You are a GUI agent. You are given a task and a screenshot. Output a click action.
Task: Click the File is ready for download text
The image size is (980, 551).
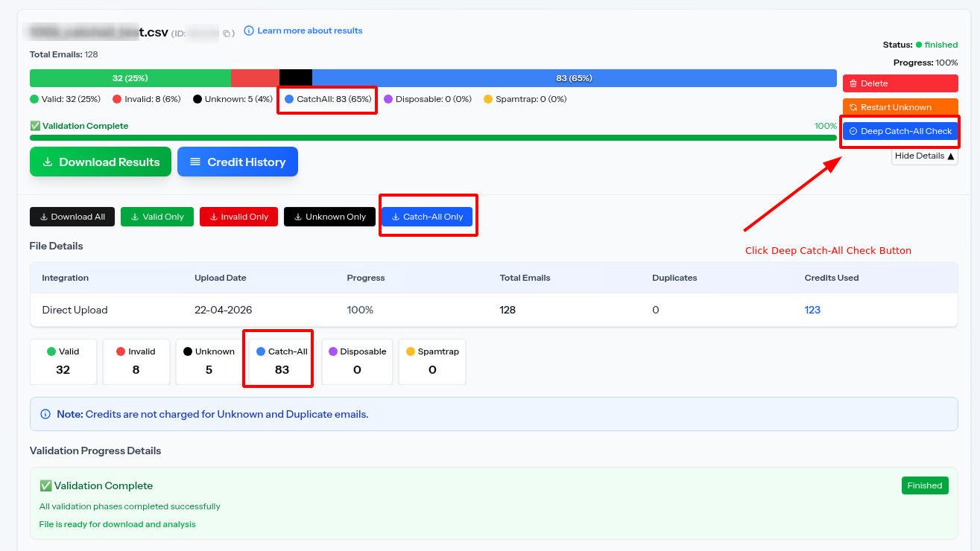[118, 524]
